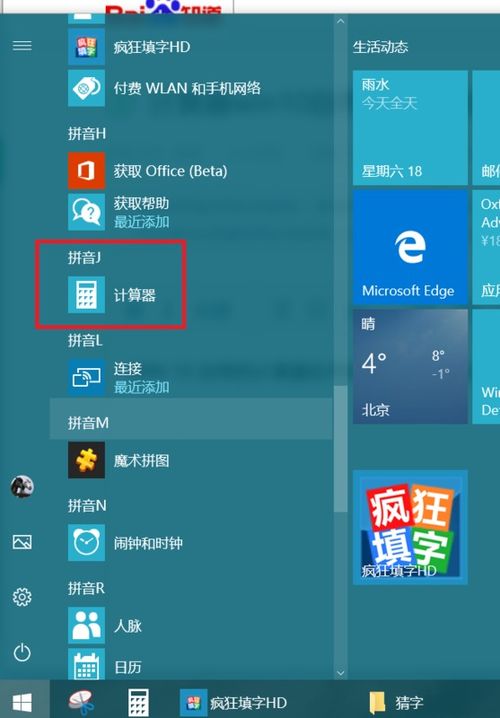The image size is (500, 718).
Task: Open Settings gear in Start sidebar
Action: 22,597
